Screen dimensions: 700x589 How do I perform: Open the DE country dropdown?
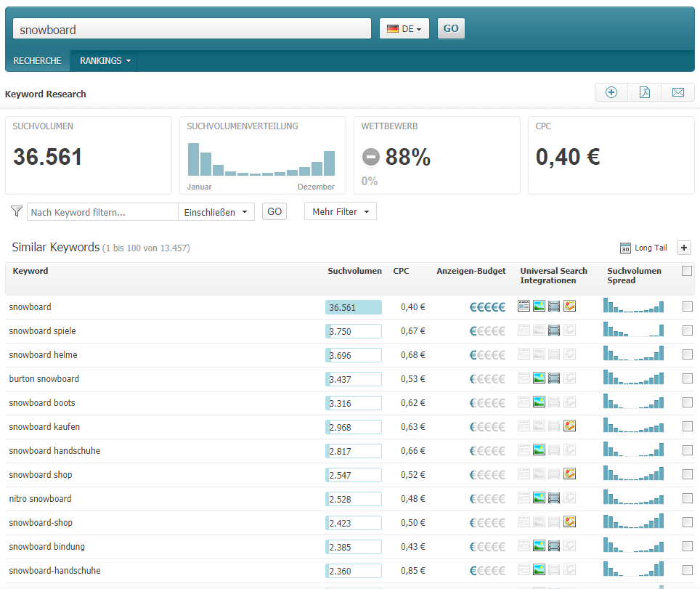(x=404, y=28)
